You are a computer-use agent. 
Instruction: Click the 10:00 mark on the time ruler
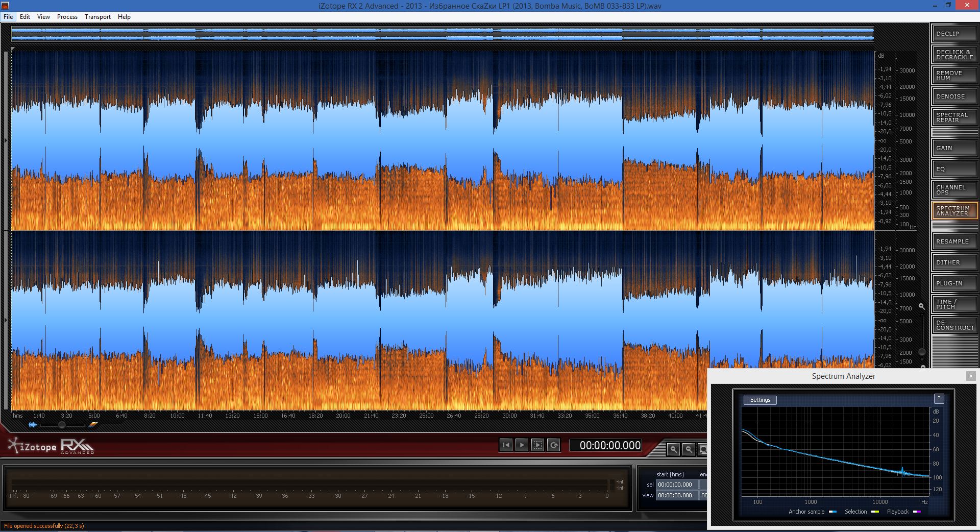pyautogui.click(x=177, y=416)
